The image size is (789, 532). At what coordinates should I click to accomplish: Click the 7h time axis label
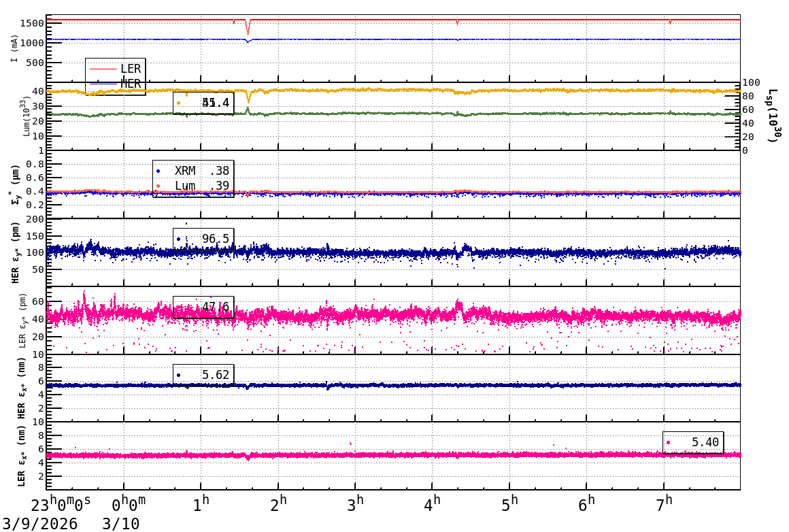[x=665, y=504]
